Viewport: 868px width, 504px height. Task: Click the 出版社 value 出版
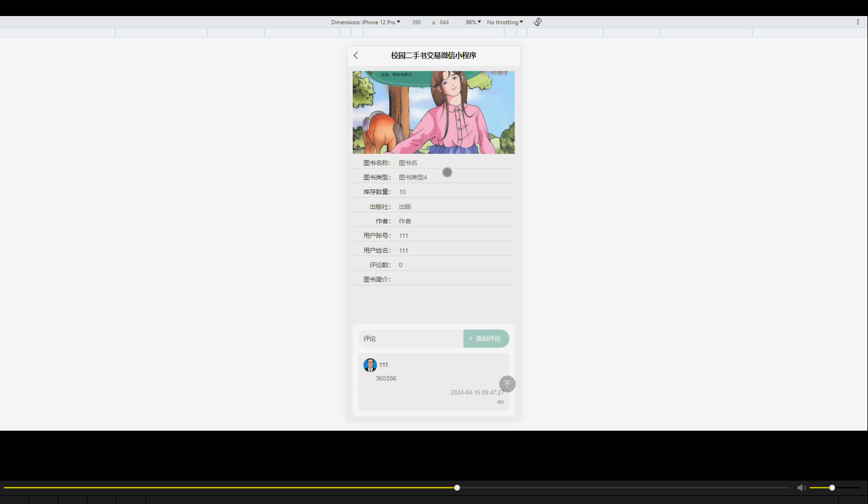(x=405, y=207)
